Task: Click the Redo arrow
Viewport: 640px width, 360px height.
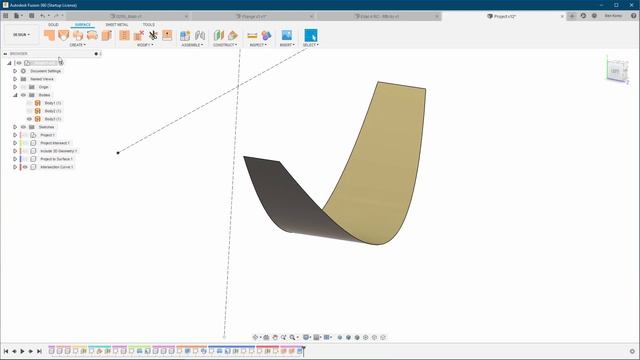Action: pos(56,16)
